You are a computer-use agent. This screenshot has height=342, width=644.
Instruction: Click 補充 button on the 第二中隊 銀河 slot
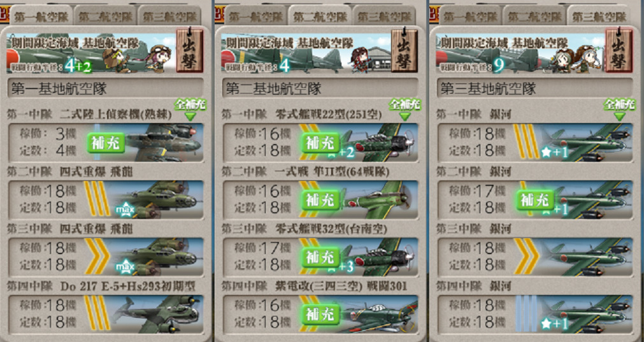(x=536, y=200)
